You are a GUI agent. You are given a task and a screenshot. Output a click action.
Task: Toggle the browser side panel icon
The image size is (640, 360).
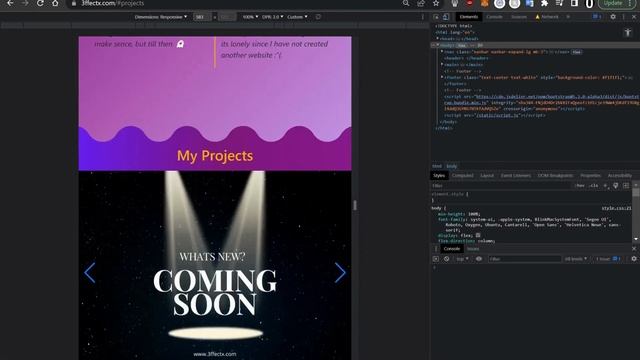click(574, 3)
